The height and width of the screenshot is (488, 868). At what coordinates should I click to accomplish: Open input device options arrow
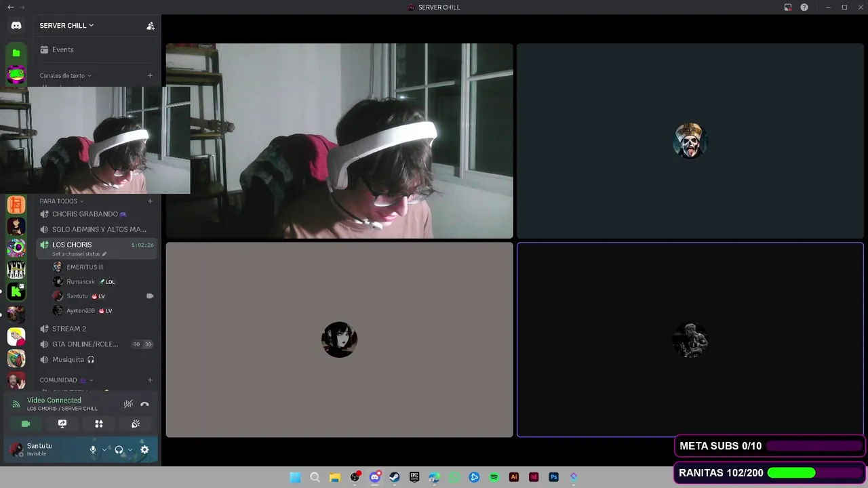104,449
